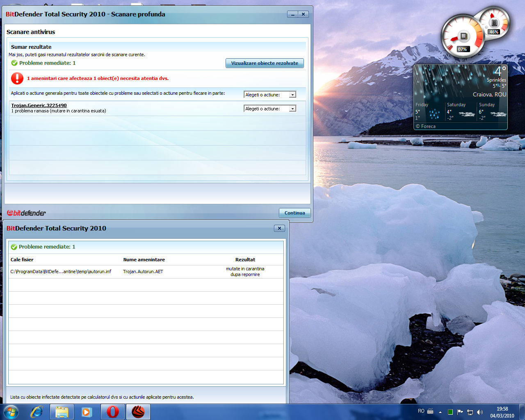Click the Continua button
525x420 pixels.
coord(294,213)
